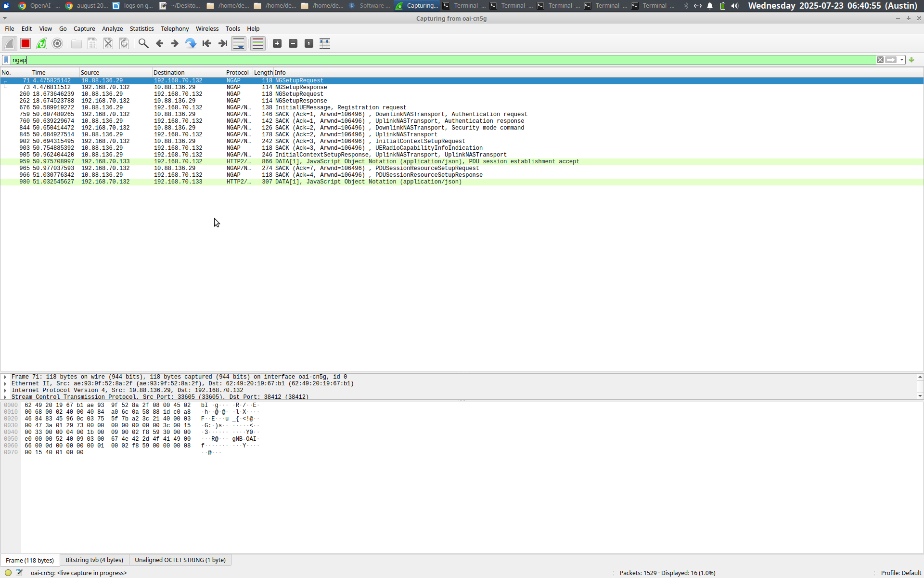Add a filter expression button

(911, 60)
